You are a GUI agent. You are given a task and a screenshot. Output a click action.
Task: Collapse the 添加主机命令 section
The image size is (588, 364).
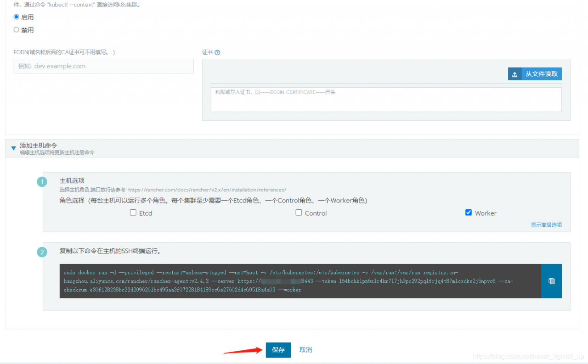pos(13,148)
